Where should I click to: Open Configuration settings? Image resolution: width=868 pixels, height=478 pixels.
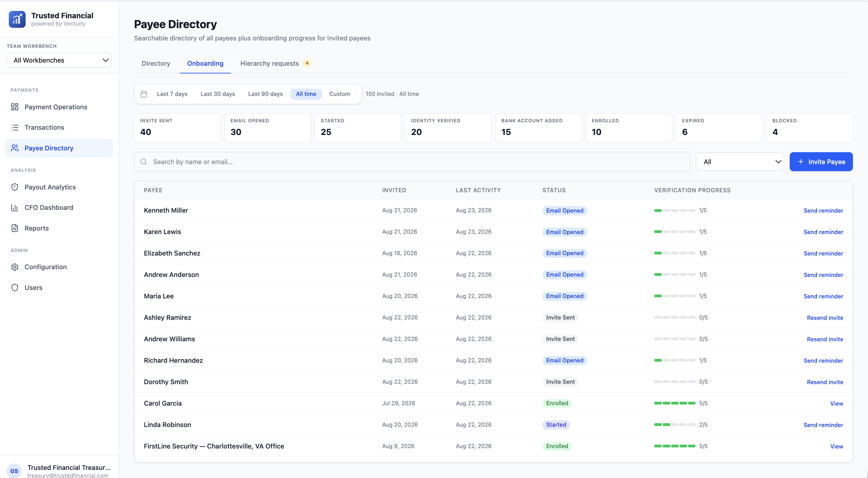tap(59, 267)
